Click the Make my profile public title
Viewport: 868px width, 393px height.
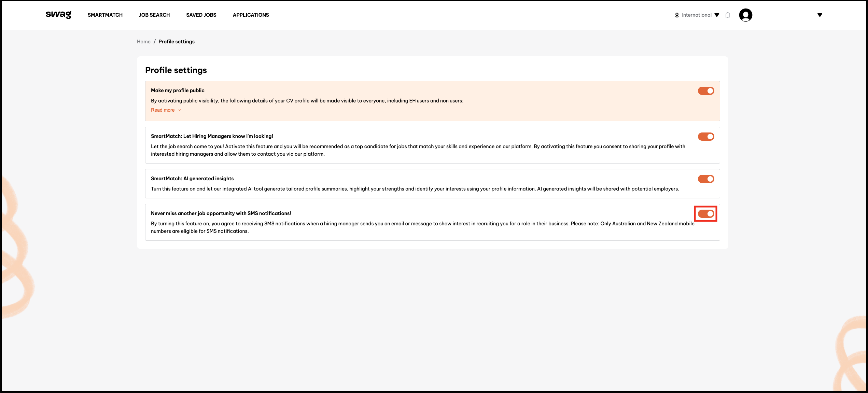178,90
